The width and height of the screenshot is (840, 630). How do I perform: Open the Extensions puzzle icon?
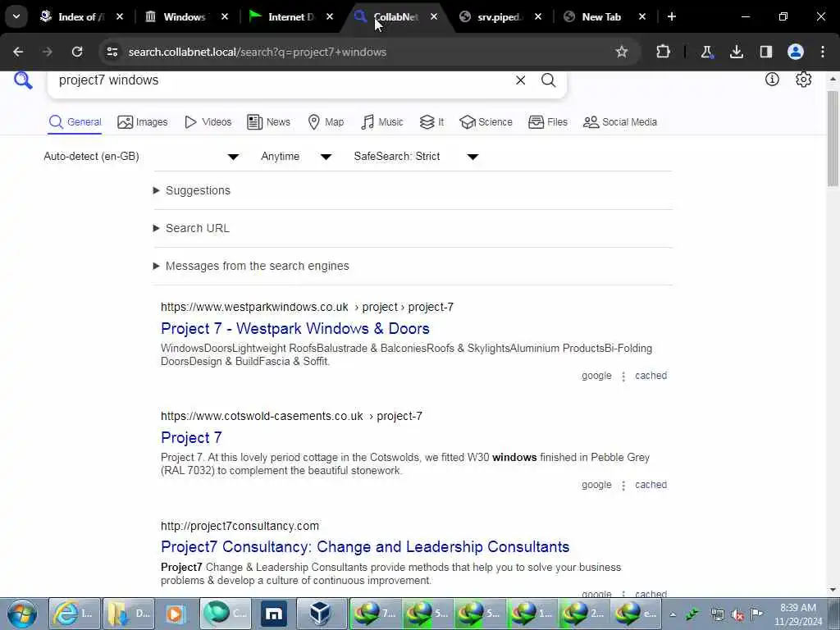click(663, 52)
